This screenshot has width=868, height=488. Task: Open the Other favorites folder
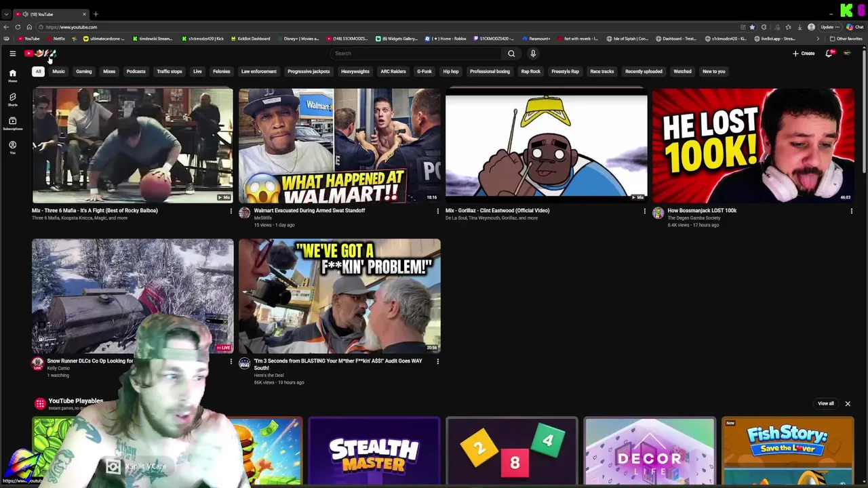pos(846,39)
